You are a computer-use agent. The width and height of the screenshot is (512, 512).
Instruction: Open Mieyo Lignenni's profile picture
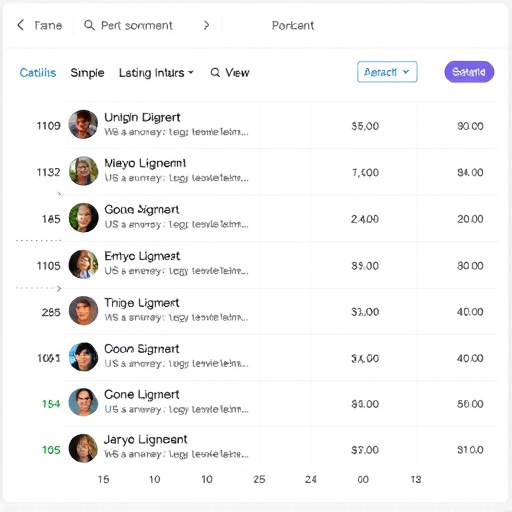tap(83, 171)
